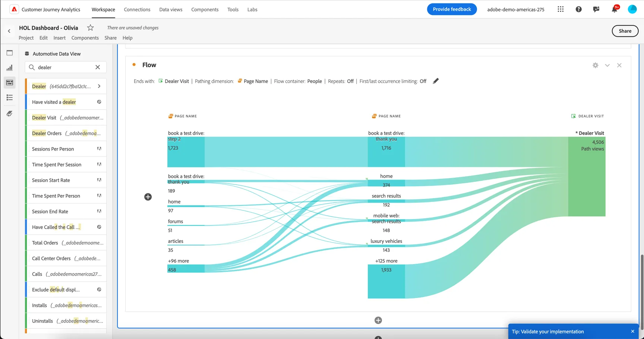The image size is (644, 339).
Task: Open the notifications bell icon
Action: [x=614, y=9]
